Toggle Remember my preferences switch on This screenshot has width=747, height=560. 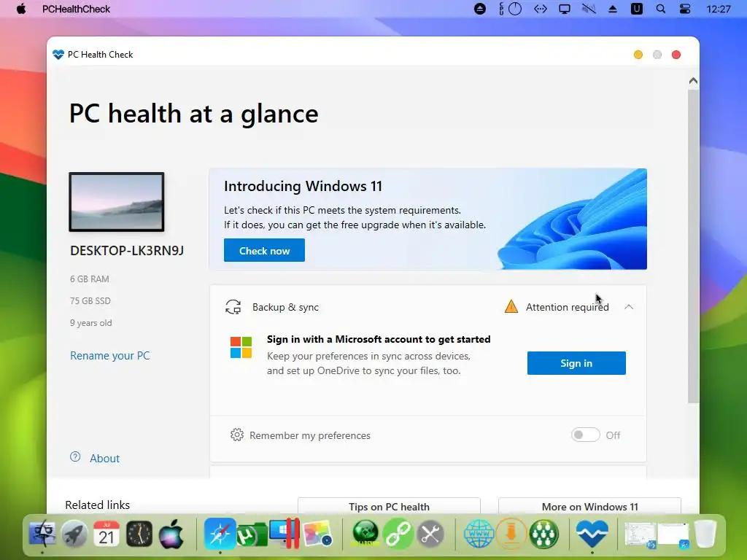pyautogui.click(x=585, y=435)
